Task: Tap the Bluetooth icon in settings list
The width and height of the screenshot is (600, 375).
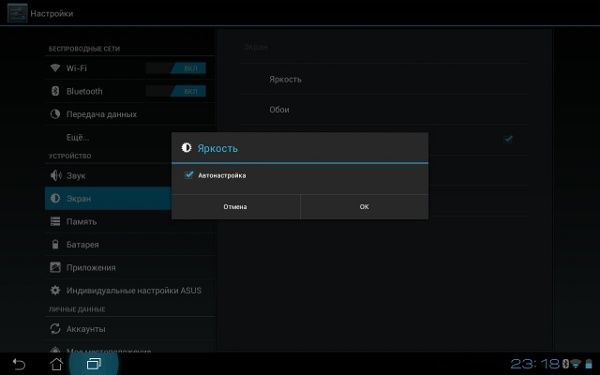Action: click(55, 91)
